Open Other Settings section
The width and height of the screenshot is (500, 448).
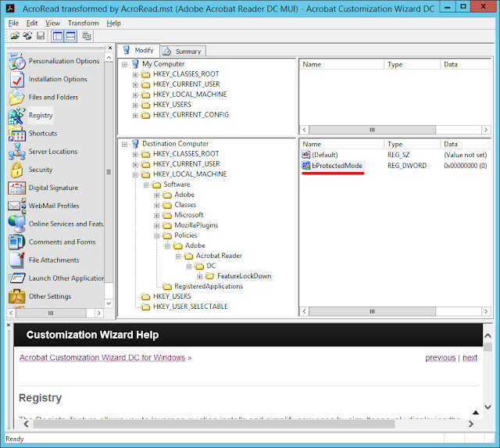coord(50,296)
